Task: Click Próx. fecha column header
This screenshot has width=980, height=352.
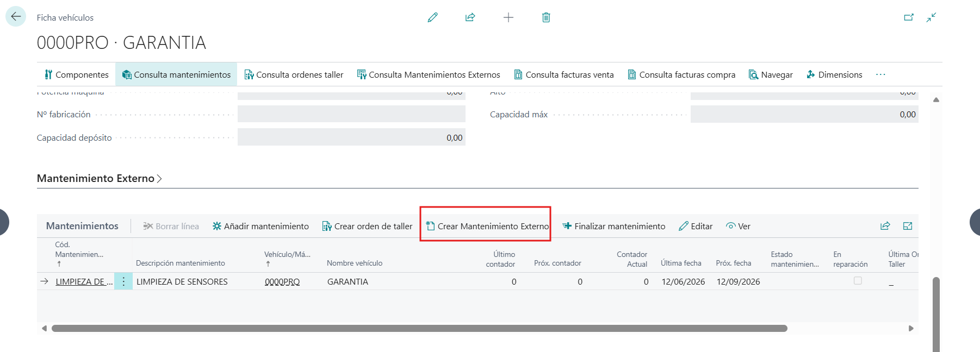Action: (734, 263)
